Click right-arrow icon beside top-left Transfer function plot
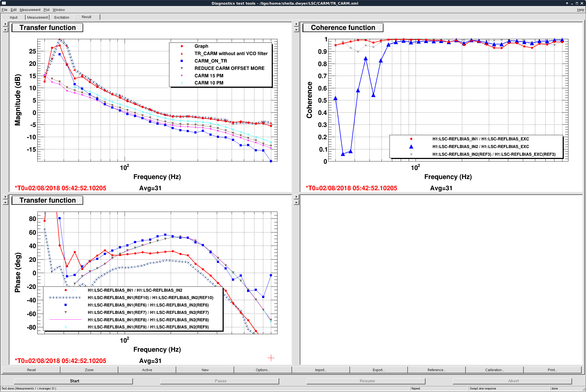The height and width of the screenshot is (392, 586). (5, 24)
